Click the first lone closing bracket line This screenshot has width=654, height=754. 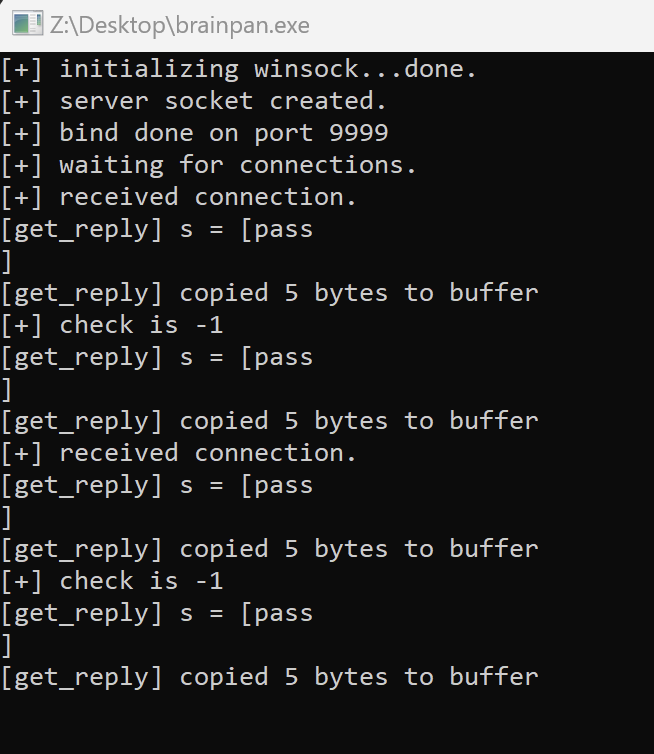pos(6,261)
